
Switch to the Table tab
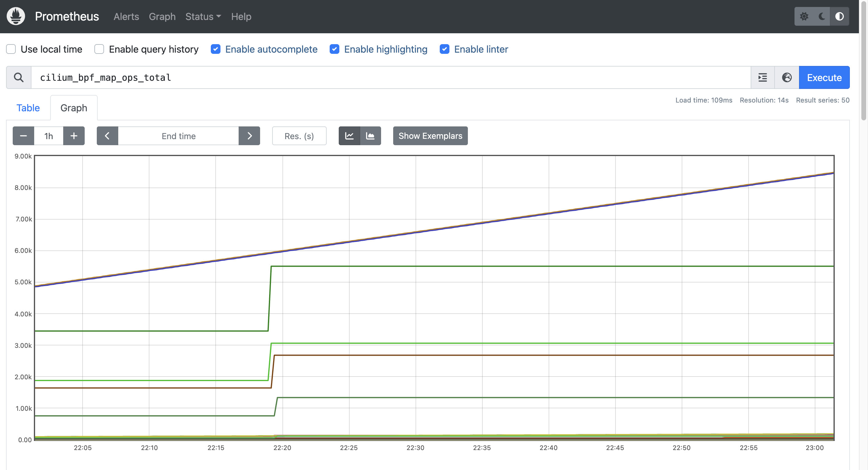coord(28,108)
